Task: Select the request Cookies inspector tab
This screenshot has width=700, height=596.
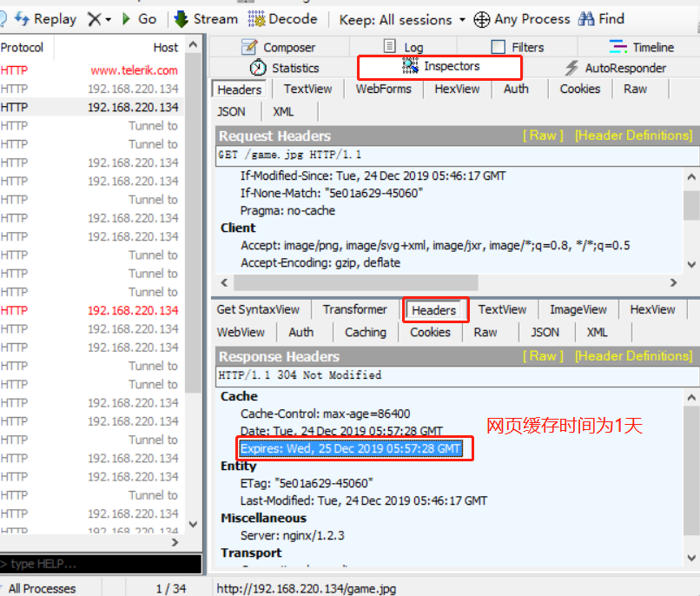Action: point(580,89)
